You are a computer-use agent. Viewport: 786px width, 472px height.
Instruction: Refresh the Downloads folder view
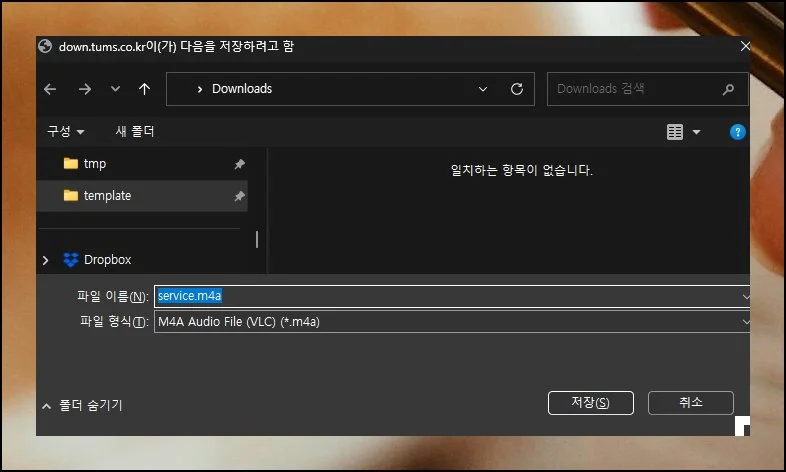(516, 89)
